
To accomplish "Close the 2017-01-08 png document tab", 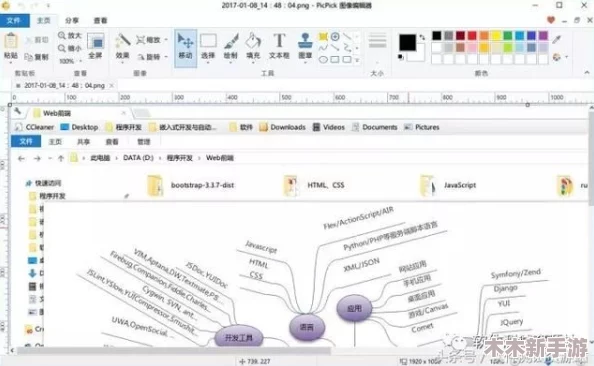I will (x=112, y=86).
